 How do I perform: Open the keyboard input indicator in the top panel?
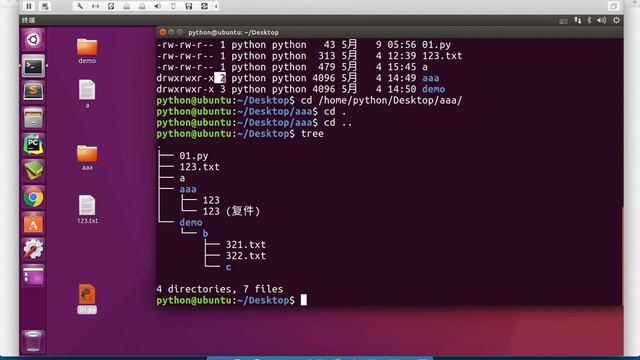click(x=563, y=20)
